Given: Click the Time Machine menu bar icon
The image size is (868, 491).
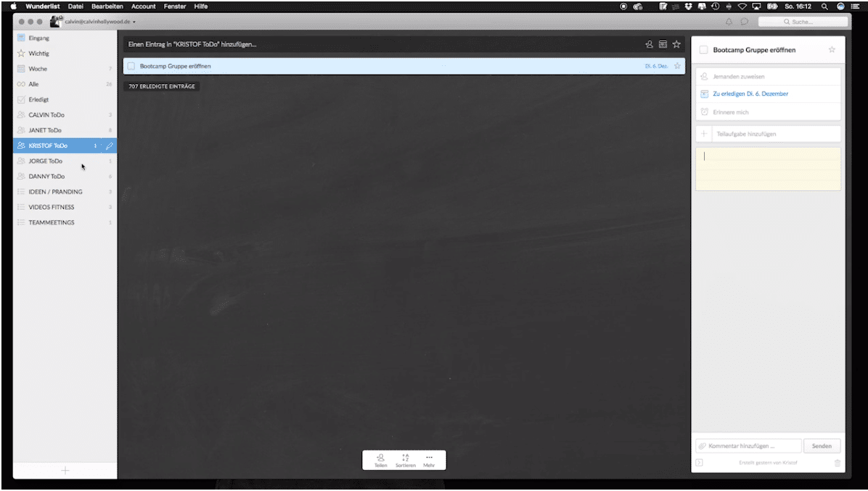Looking at the screenshot, I should pyautogui.click(x=715, y=6).
